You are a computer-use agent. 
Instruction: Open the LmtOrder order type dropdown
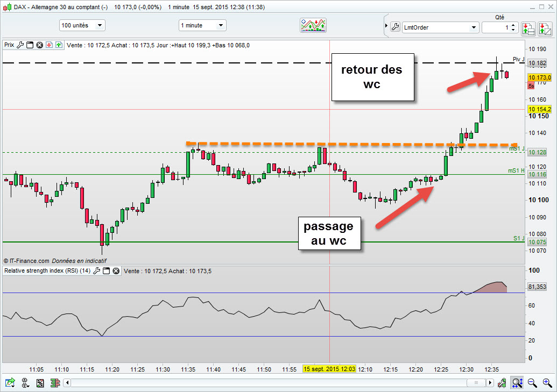[x=440, y=27]
